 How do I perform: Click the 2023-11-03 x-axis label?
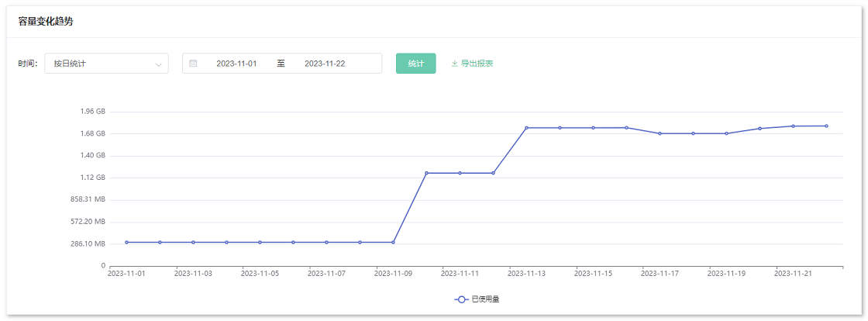coord(193,274)
